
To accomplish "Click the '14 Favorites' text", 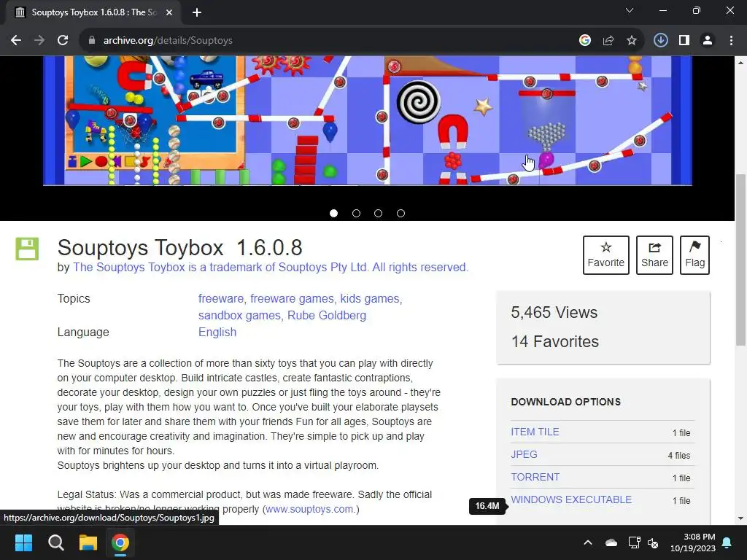I will 554,341.
